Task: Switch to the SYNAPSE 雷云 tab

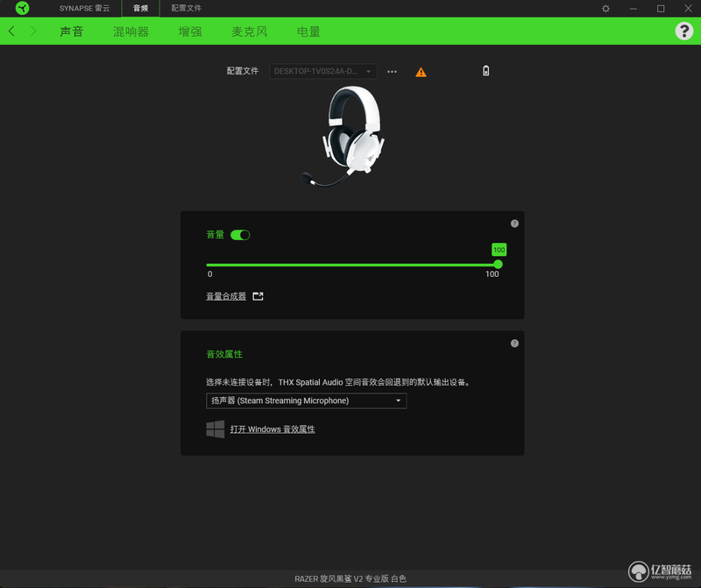Action: pyautogui.click(x=84, y=8)
